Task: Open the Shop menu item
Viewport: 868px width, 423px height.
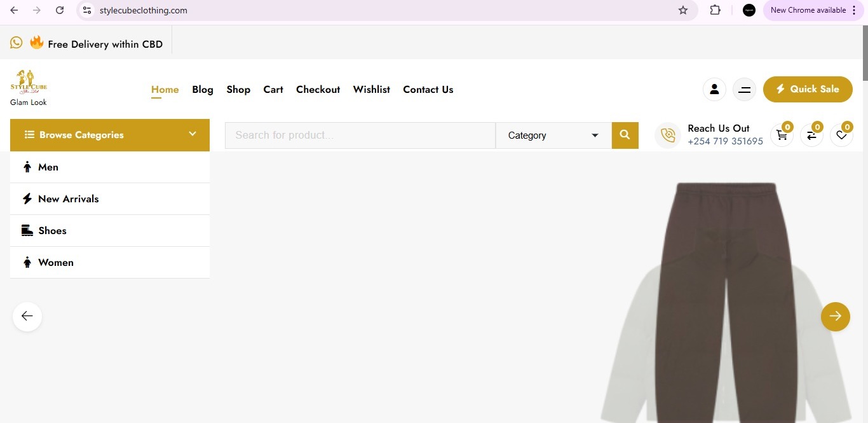Action: point(238,89)
